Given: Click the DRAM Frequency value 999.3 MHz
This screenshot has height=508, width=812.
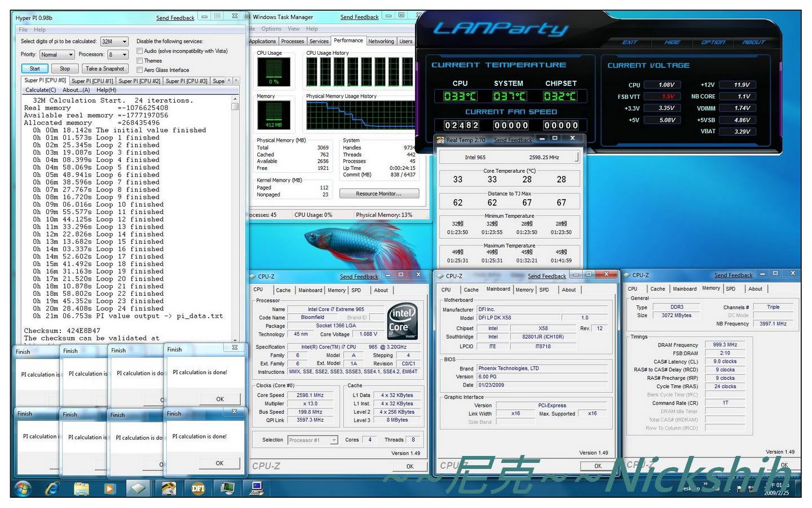Looking at the screenshot, I should tap(725, 344).
